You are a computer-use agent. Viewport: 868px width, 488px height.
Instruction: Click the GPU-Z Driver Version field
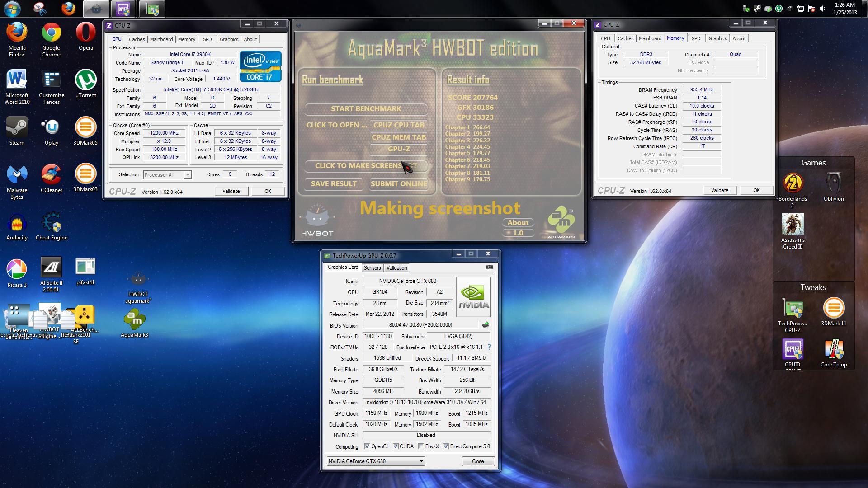point(426,402)
